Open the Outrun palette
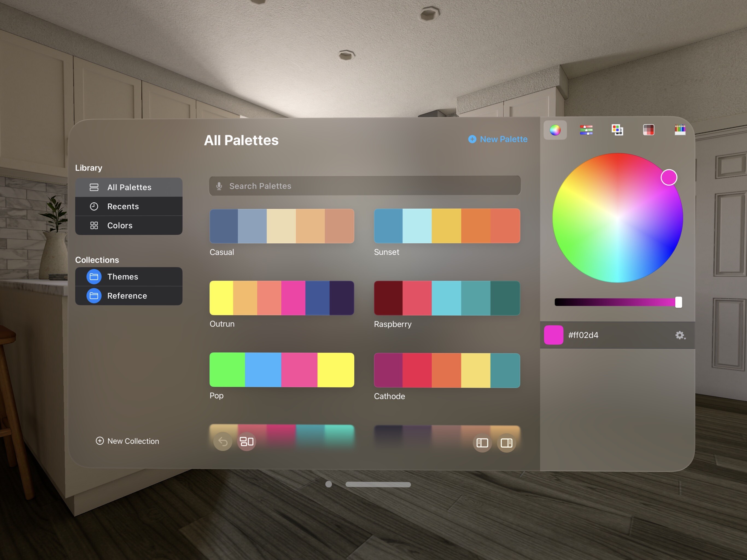 coord(282,298)
